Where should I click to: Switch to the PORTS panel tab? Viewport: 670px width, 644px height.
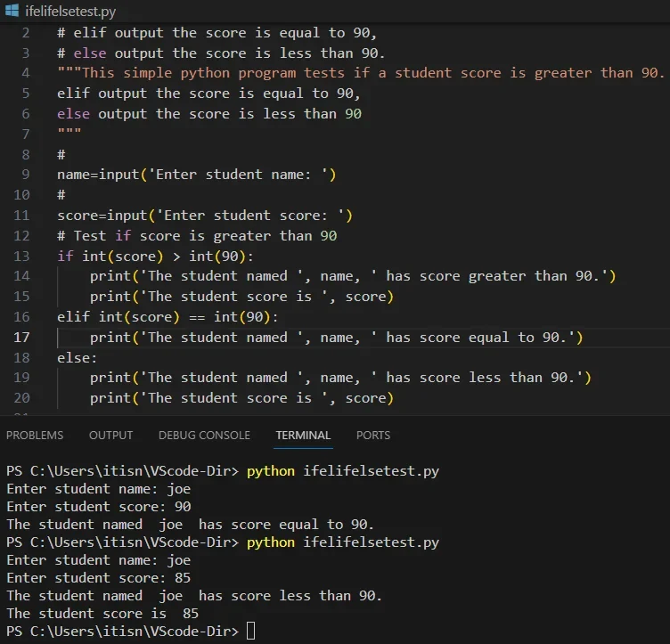point(373,436)
